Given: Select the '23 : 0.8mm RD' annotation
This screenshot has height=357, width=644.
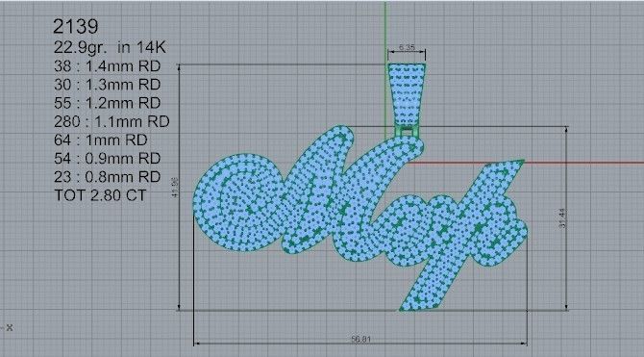Looking at the screenshot, I should coord(107,177).
